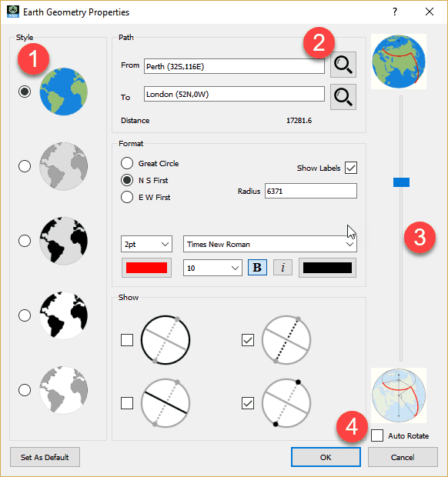Enable the show globe outline circle checkbox
The height and width of the screenshot is (477, 448).
pyautogui.click(x=127, y=340)
